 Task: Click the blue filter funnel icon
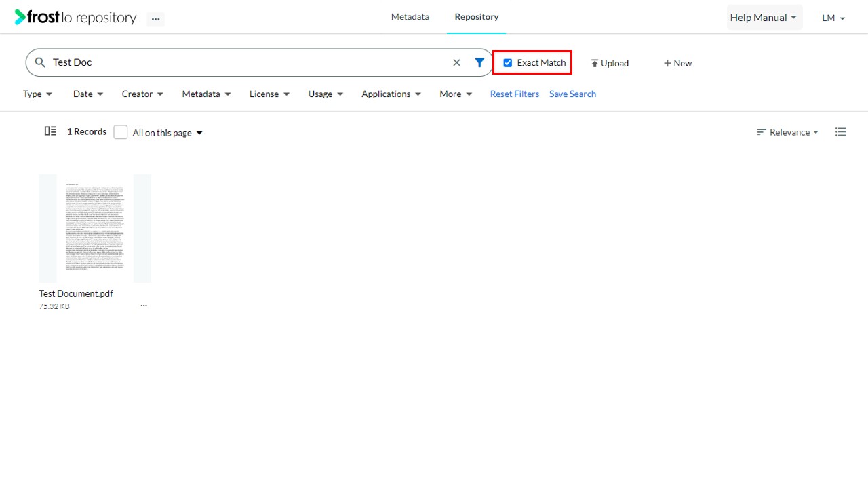[479, 62]
